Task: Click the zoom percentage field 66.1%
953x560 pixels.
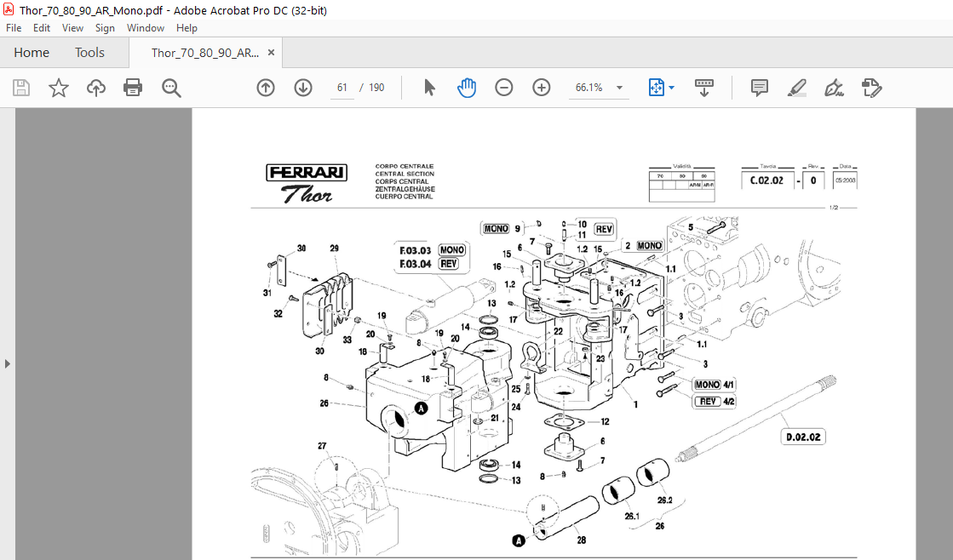Action: [x=588, y=88]
